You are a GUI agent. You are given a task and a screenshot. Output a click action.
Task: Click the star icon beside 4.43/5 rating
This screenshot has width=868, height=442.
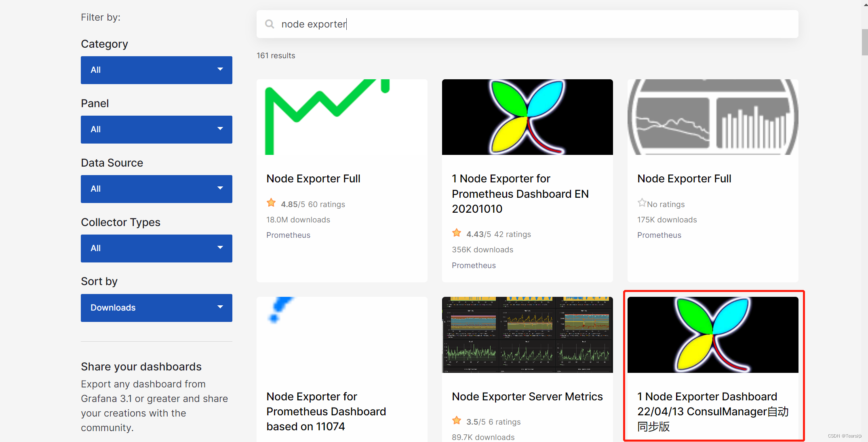pyautogui.click(x=457, y=233)
